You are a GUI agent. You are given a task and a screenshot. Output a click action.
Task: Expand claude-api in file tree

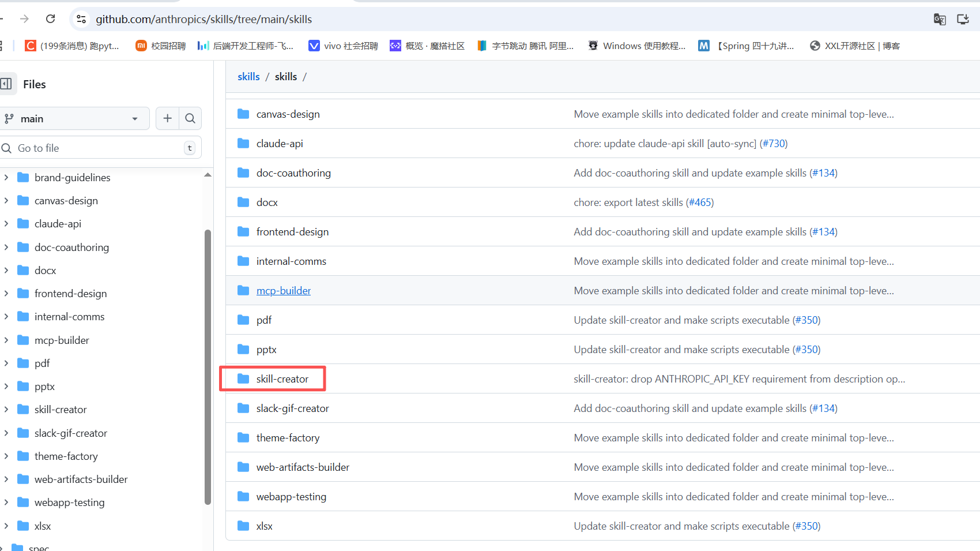[6, 223]
